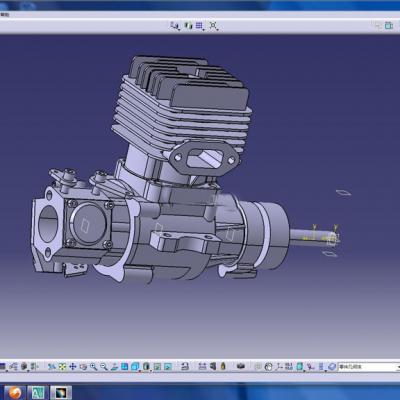Screen dimensions: 400x400
Task: Click the Measure Item icon
Action: [x=213, y=367]
